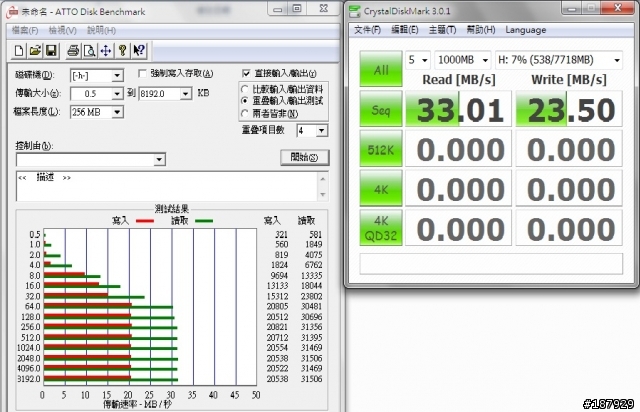Click the Print Preview icon in ATTO toolbar
640x412 pixels.
pos(89,51)
